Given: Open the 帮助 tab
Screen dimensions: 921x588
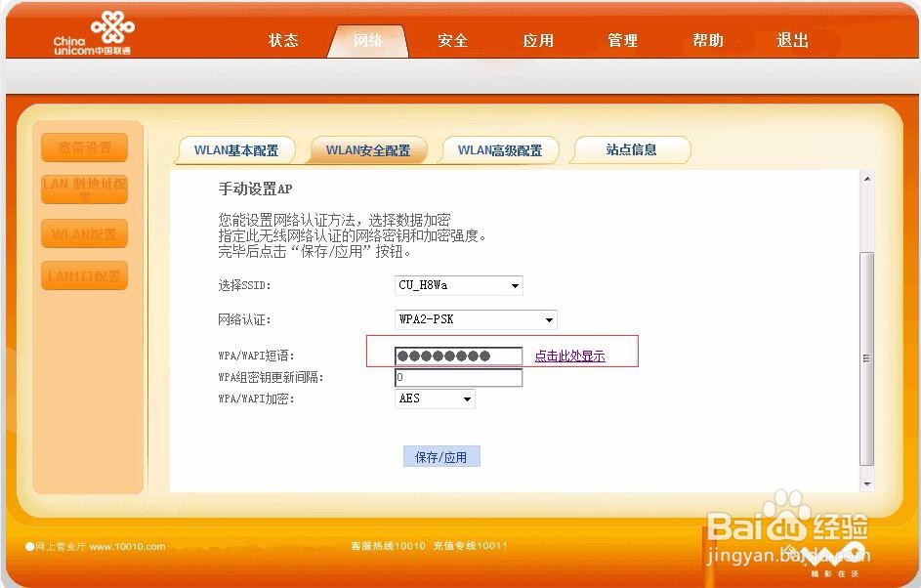Looking at the screenshot, I should coord(707,41).
